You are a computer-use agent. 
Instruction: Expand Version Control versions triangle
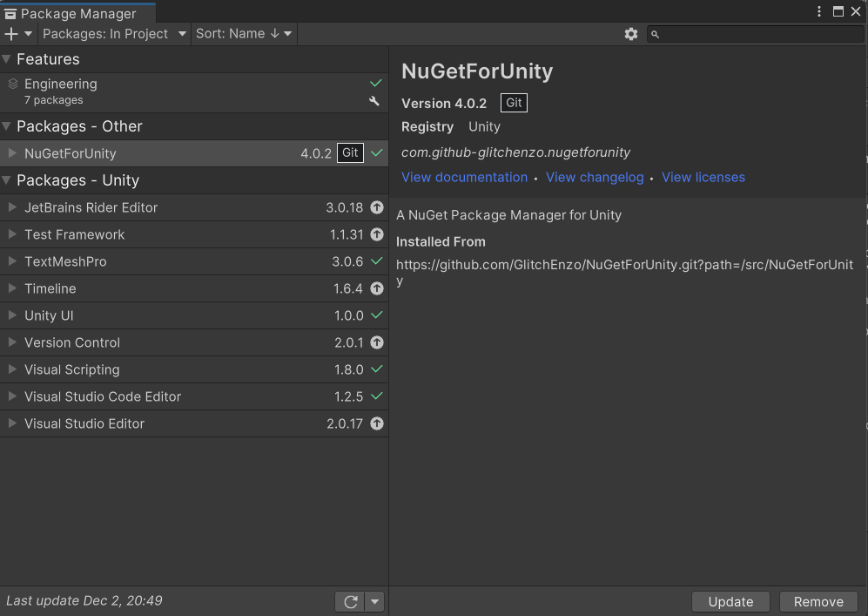[12, 342]
